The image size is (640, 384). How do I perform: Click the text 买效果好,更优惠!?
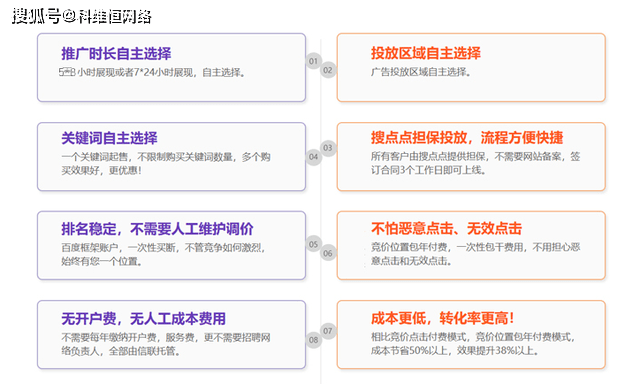click(101, 171)
